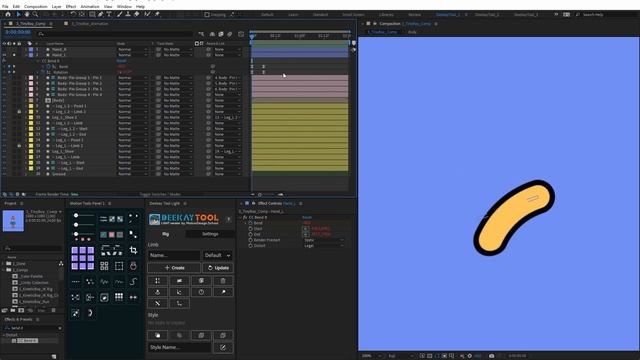Open the Track Matte dropdown for Hand_R layer
Viewport: 640px width, 360px height.
pyautogui.click(x=176, y=49)
